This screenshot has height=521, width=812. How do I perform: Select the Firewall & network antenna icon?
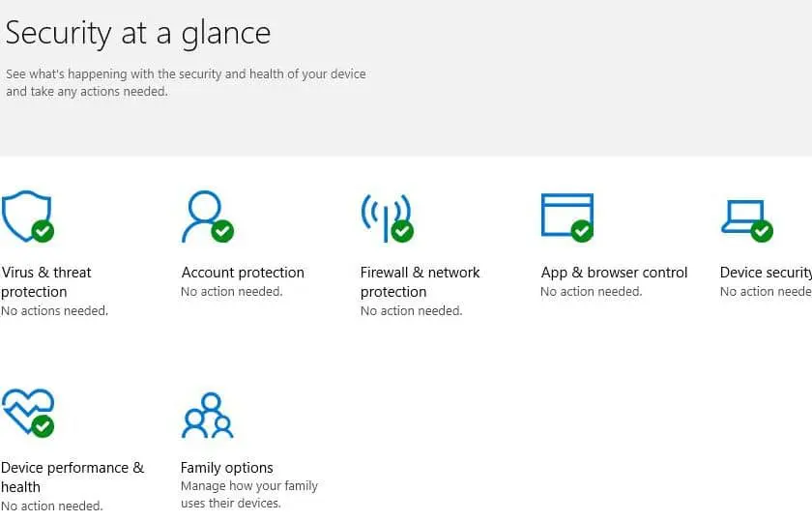pyautogui.click(x=387, y=218)
